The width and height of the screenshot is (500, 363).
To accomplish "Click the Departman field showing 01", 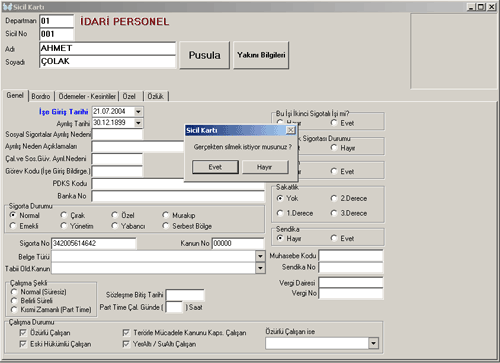I will coord(56,21).
